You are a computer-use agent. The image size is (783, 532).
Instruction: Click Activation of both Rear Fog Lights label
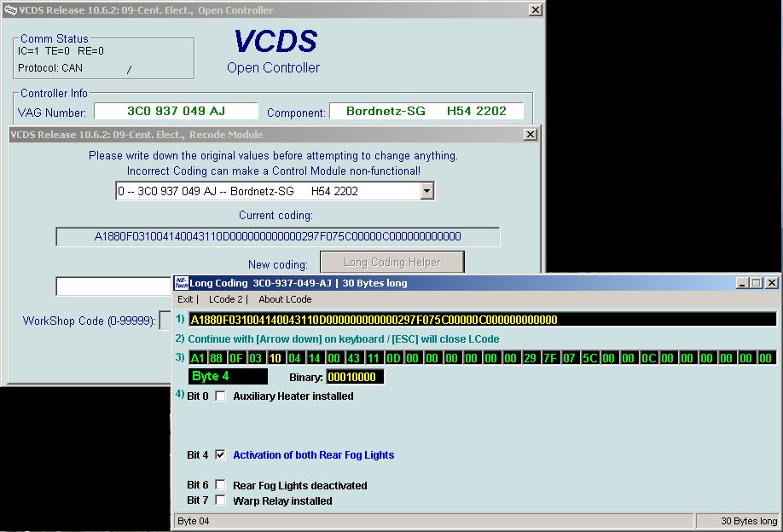314,455
